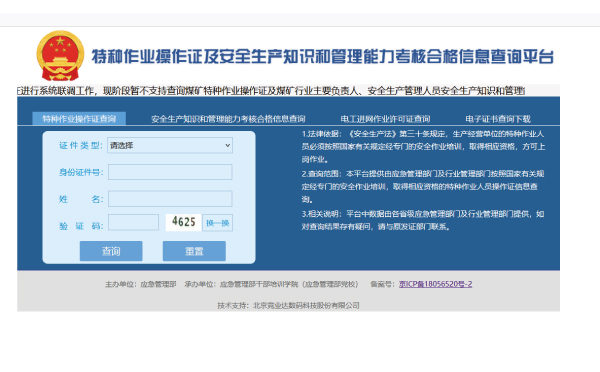Focus the 验证码 input field
The width and height of the screenshot is (600, 372).
point(133,222)
